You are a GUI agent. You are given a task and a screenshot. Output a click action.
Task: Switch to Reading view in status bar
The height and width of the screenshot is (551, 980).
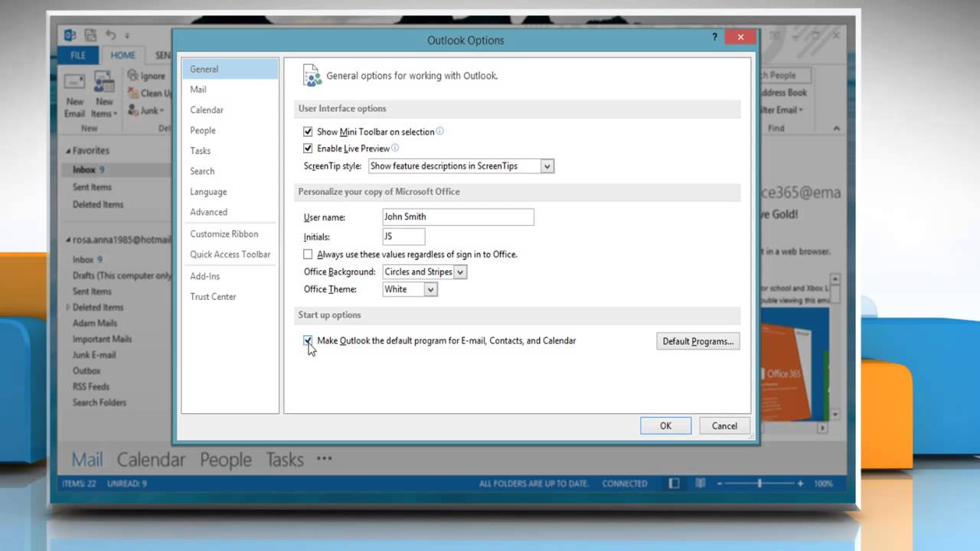pos(700,484)
